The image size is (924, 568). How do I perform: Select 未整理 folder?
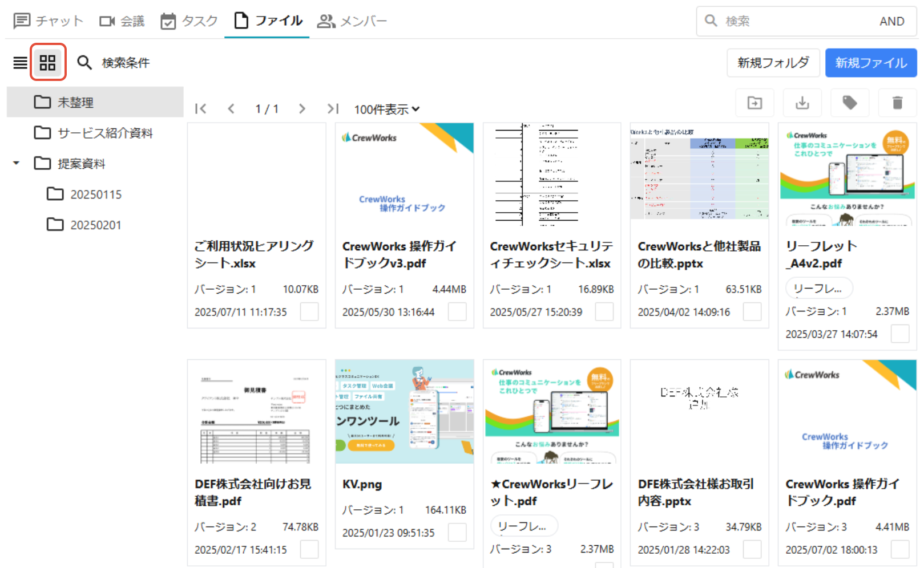click(95, 102)
